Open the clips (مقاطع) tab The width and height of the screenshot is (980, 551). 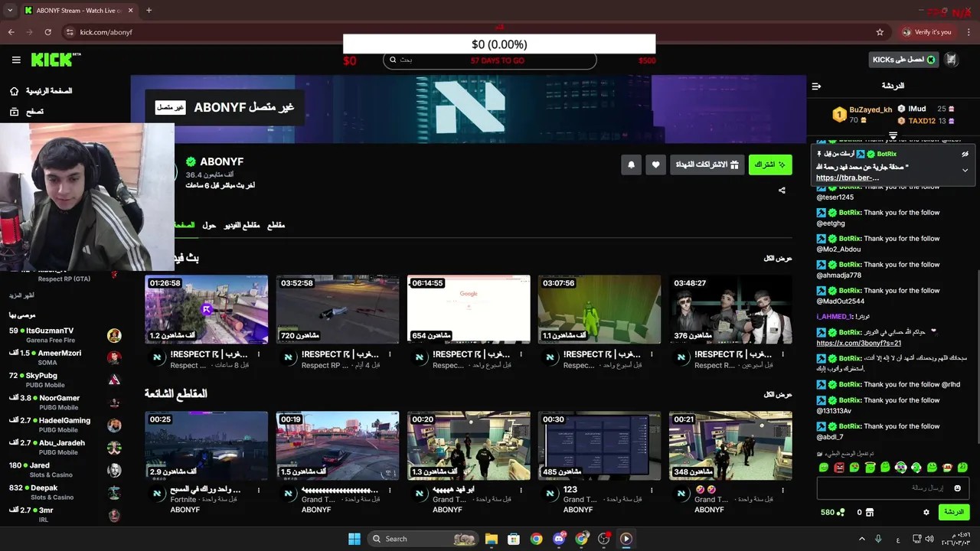tap(276, 225)
